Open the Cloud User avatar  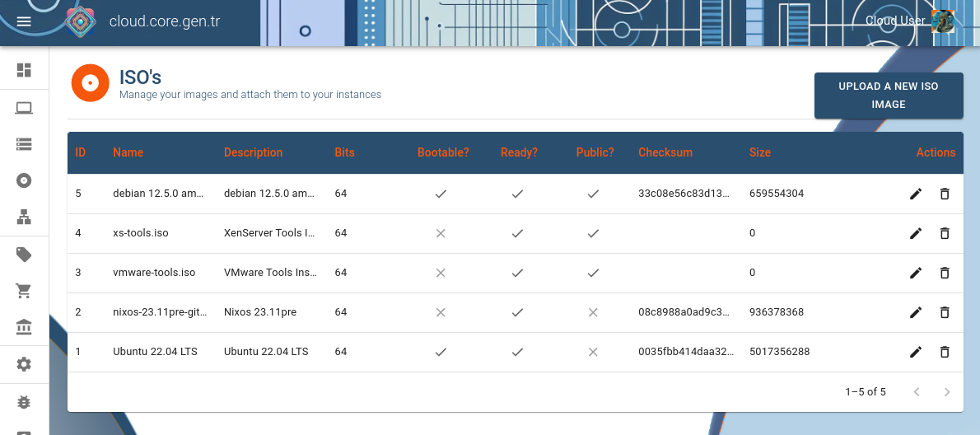pyautogui.click(x=942, y=21)
